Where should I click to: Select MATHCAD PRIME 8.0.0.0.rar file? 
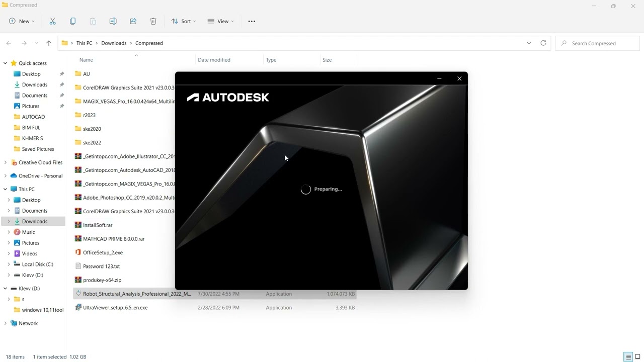coord(114,239)
